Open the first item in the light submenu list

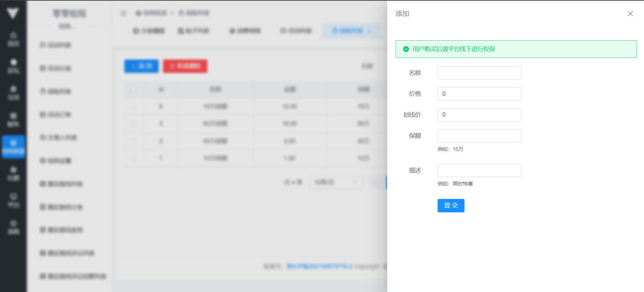(x=55, y=45)
